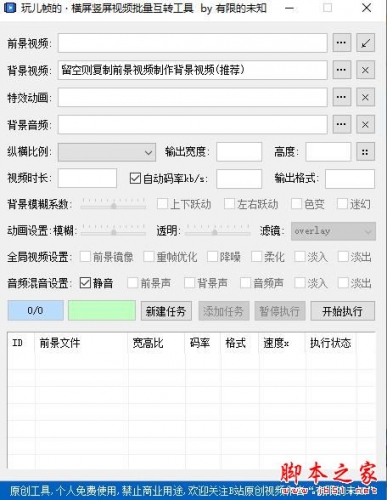Focus the 背景视频 path input field
The width and height of the screenshot is (387, 500).
192,70
